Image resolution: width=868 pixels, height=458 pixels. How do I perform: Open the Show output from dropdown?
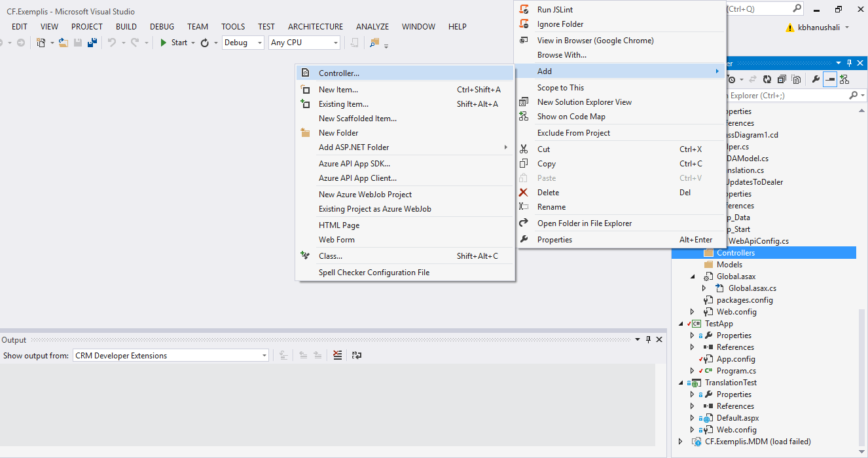(264, 356)
